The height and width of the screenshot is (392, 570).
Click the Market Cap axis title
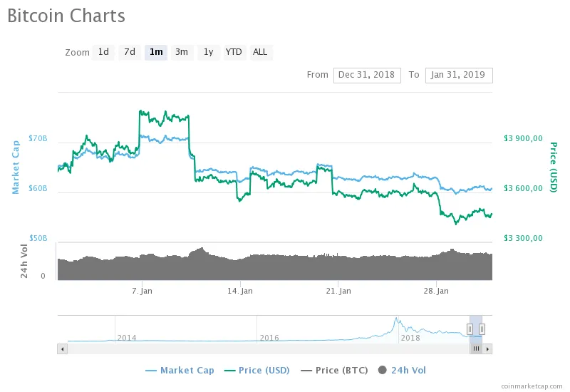click(15, 167)
